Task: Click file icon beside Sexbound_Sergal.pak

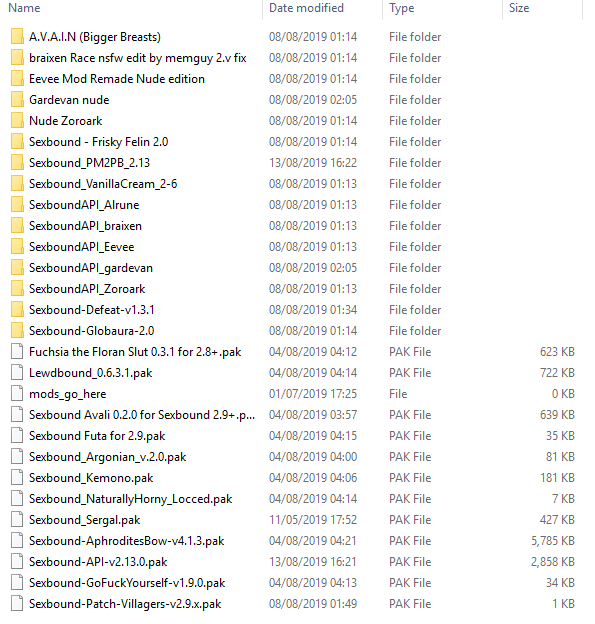Action: point(17,520)
